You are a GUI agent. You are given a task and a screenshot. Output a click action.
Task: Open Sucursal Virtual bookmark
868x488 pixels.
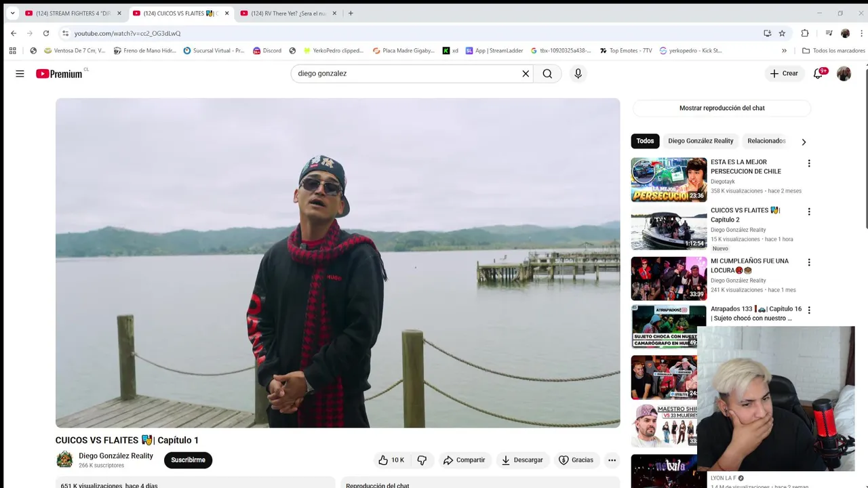click(x=214, y=51)
